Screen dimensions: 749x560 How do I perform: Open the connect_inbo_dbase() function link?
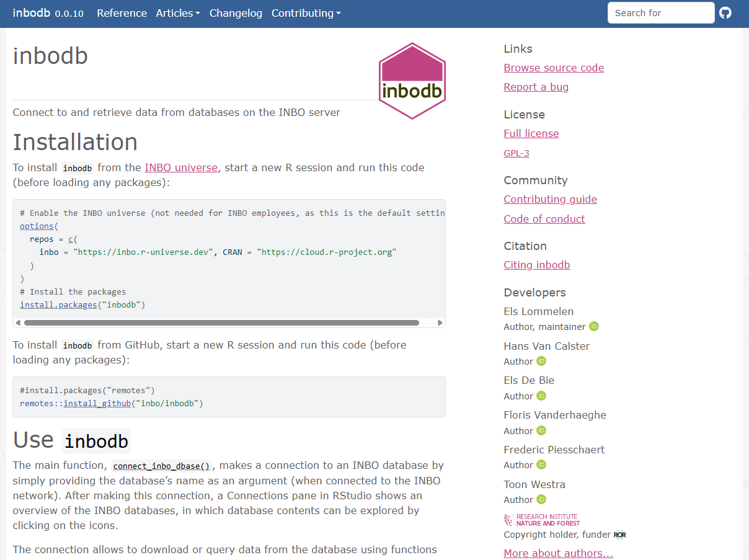[162, 466]
